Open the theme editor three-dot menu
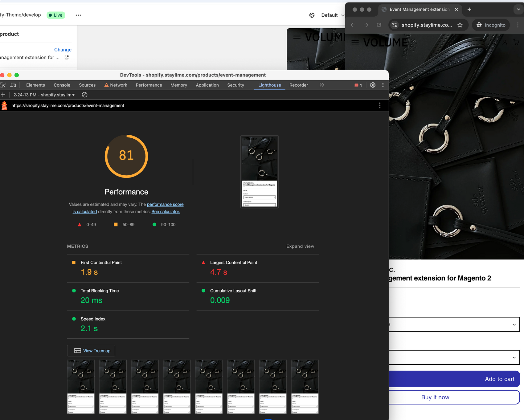The width and height of the screenshot is (524, 420). [78, 15]
